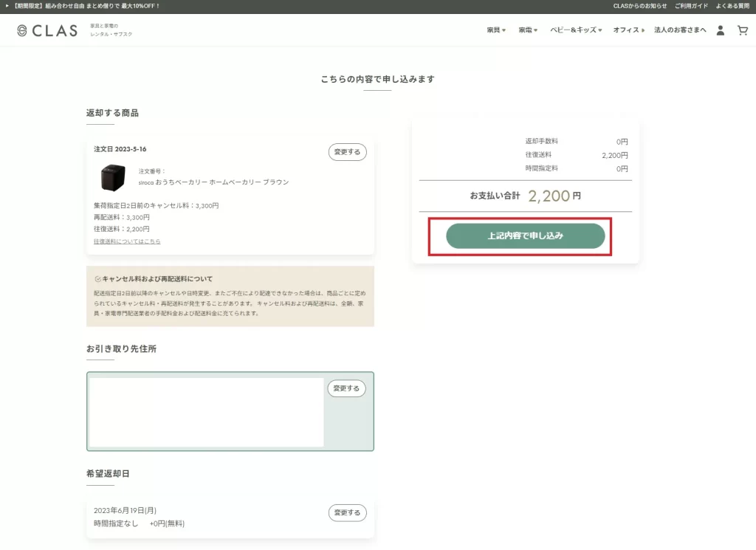The image size is (756, 550).
Task: Click the total 2,200 円 amount
Action: tap(554, 196)
